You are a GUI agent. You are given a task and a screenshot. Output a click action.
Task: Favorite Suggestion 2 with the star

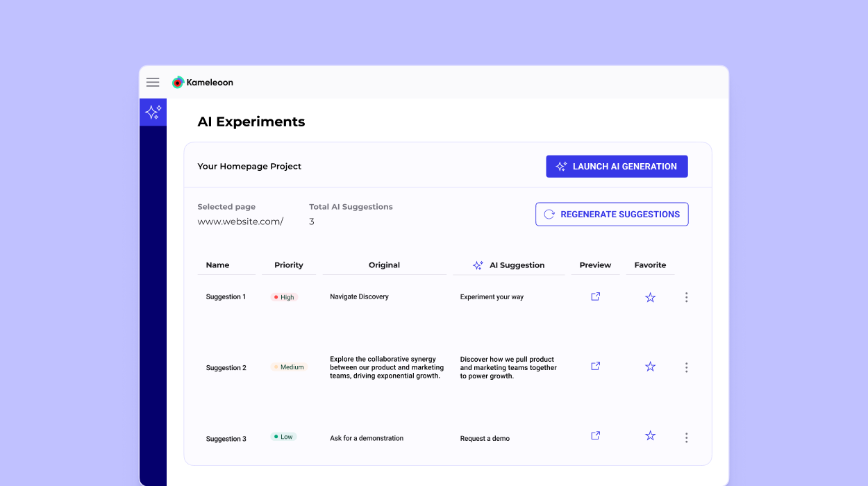650,366
